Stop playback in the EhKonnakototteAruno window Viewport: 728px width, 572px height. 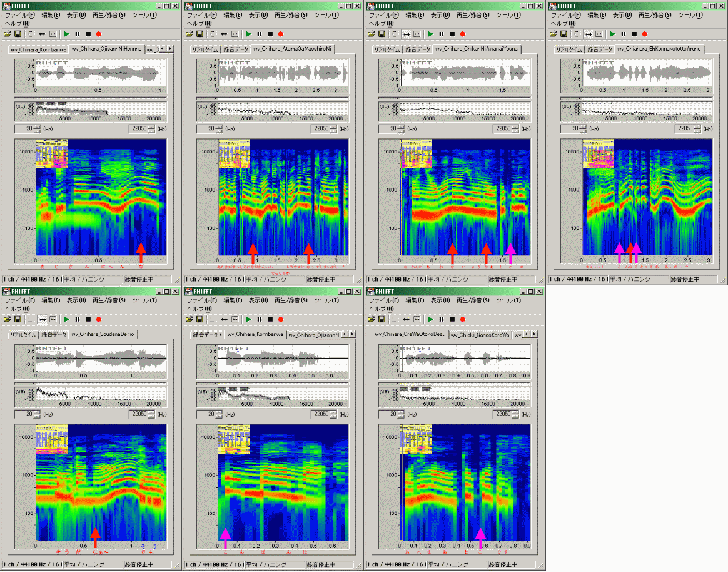[634, 34]
